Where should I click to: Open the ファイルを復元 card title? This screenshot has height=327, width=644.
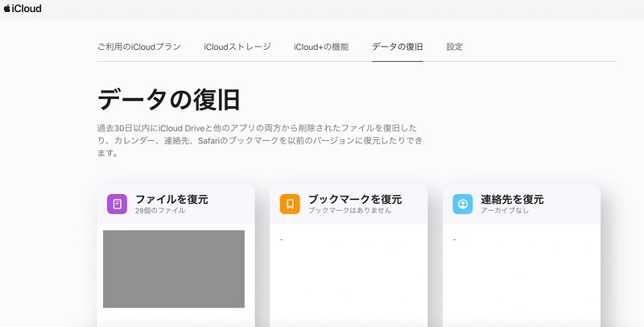[171, 200]
